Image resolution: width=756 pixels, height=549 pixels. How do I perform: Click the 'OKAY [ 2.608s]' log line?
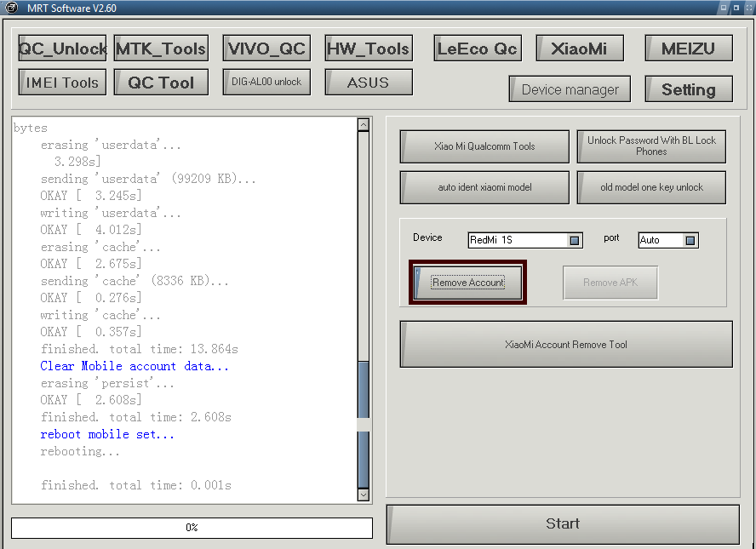[91, 400]
